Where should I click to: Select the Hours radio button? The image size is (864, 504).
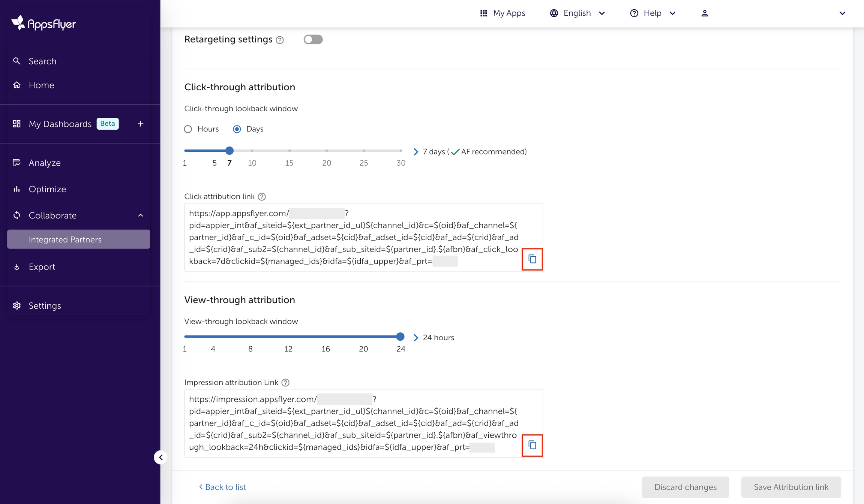[188, 129]
